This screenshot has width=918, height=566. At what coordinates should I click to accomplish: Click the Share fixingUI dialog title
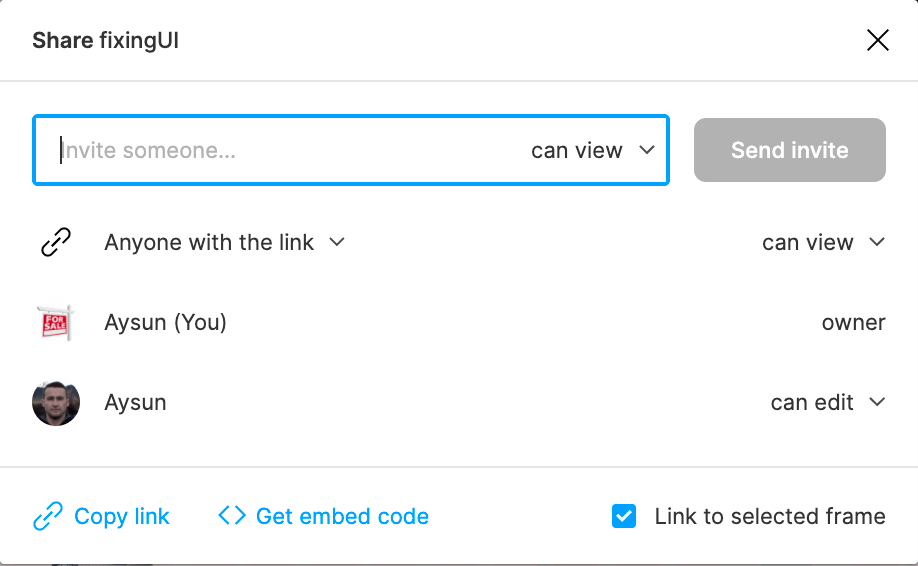coord(105,40)
